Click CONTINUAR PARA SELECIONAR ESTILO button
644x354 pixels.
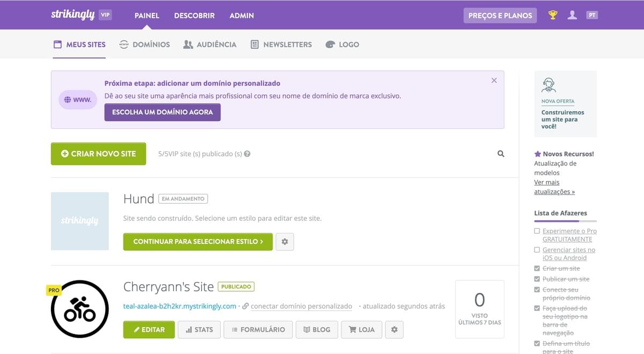[x=198, y=242]
